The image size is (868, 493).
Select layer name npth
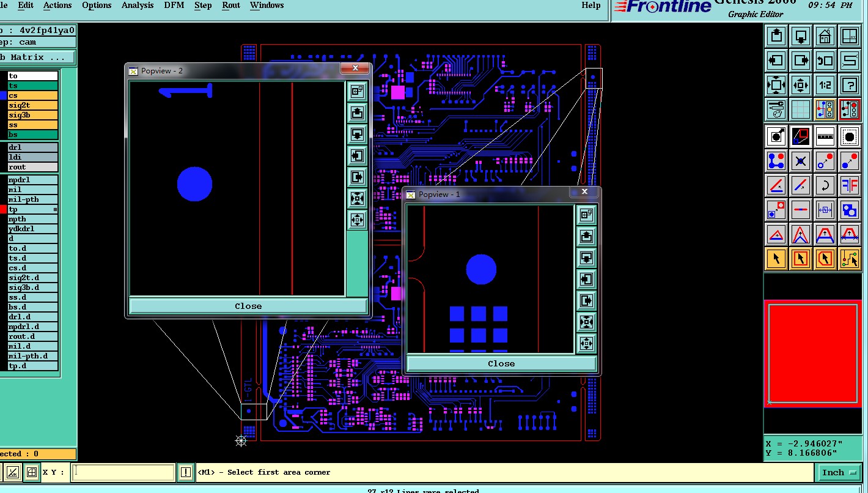click(x=33, y=219)
